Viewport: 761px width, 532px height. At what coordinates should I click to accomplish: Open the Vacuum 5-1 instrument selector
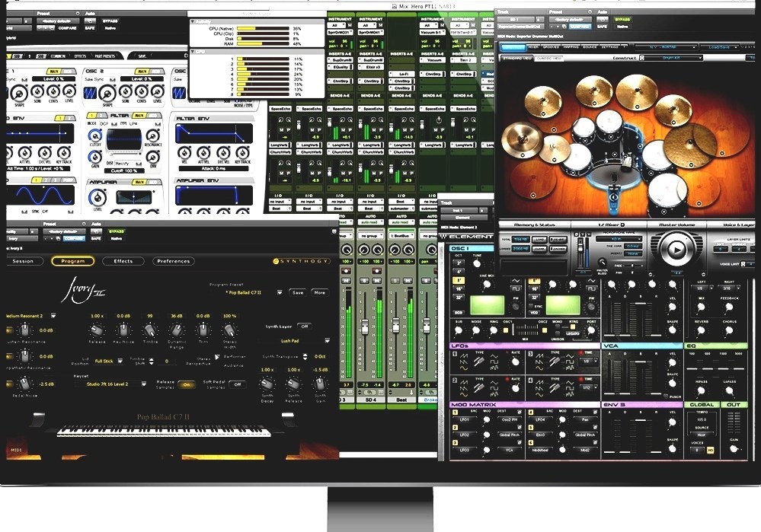coord(432,32)
